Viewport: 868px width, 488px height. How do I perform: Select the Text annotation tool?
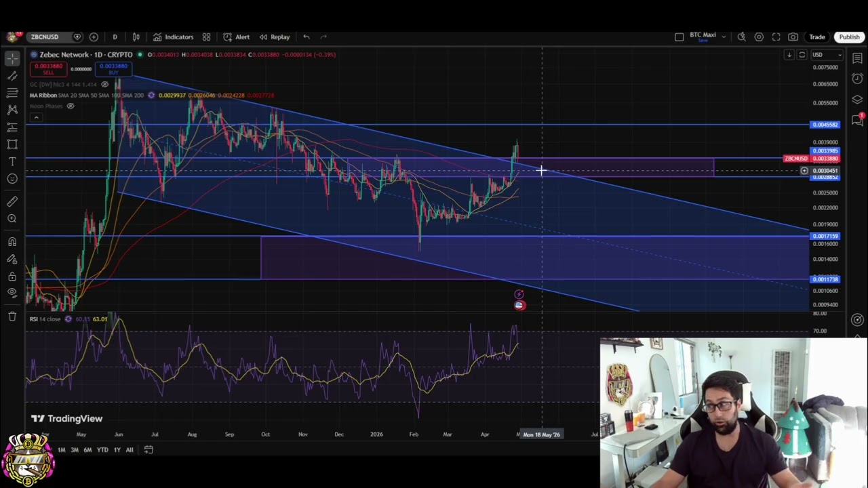[x=12, y=161]
